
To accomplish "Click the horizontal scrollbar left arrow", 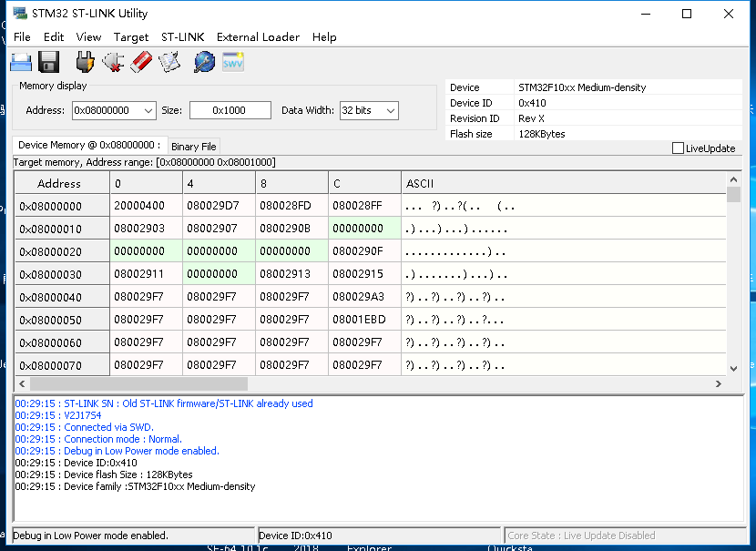I will tap(22, 383).
